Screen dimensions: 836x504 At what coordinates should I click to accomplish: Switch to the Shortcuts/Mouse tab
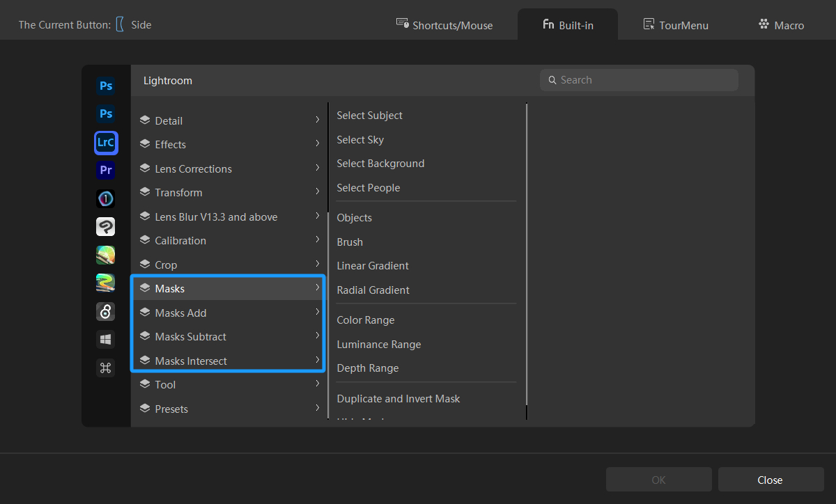click(x=444, y=24)
